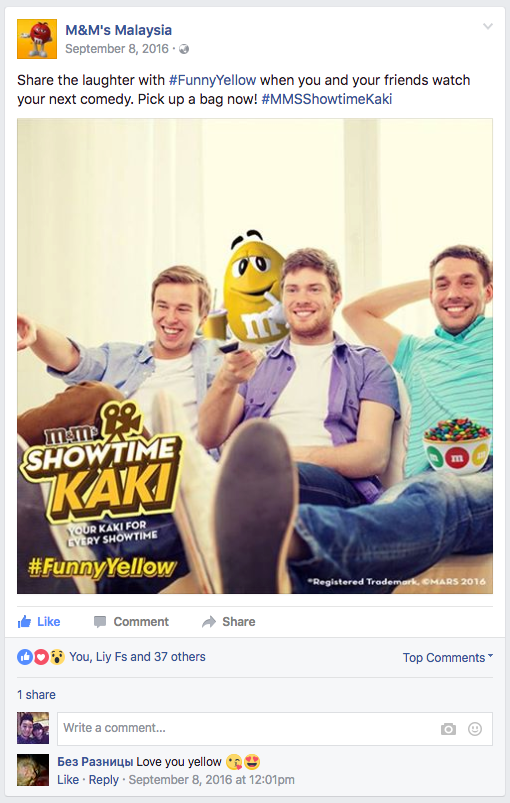Open the emoji smiley picker icon
Image resolution: width=510 pixels, height=803 pixels.
[475, 729]
